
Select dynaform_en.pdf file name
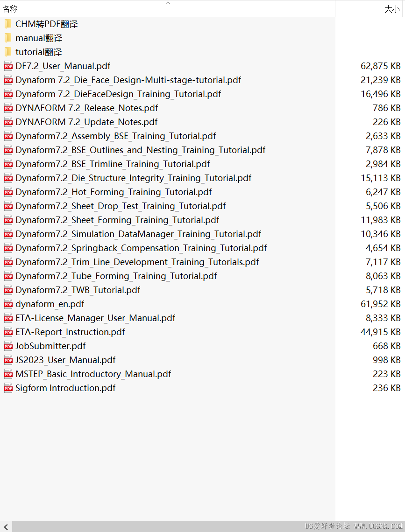50,304
